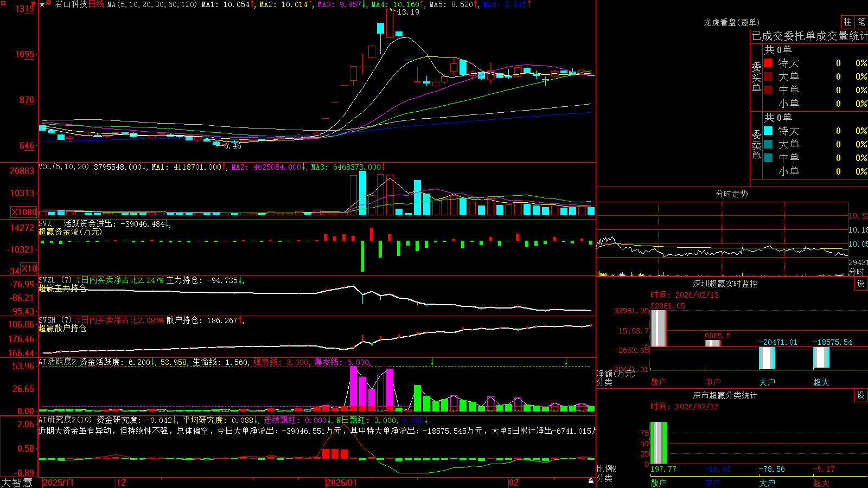Select the AI活跃度2 indicator label
Image resolution: width=868 pixels, height=488 pixels.
click(x=58, y=362)
